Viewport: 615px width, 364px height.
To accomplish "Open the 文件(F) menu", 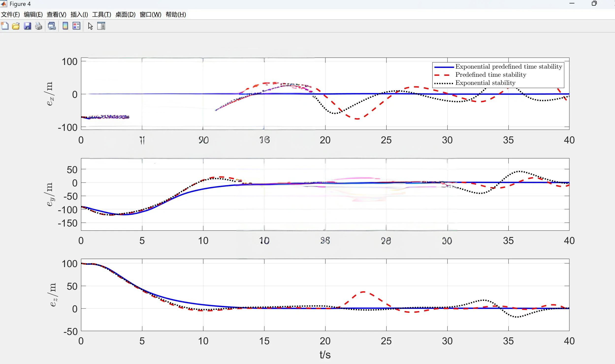I will 10,15.
